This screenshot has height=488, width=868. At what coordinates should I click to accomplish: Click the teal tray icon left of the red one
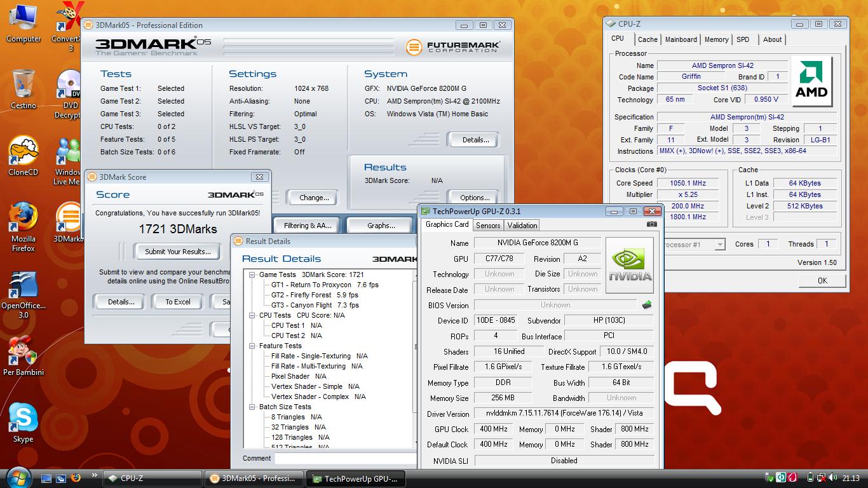click(x=781, y=477)
